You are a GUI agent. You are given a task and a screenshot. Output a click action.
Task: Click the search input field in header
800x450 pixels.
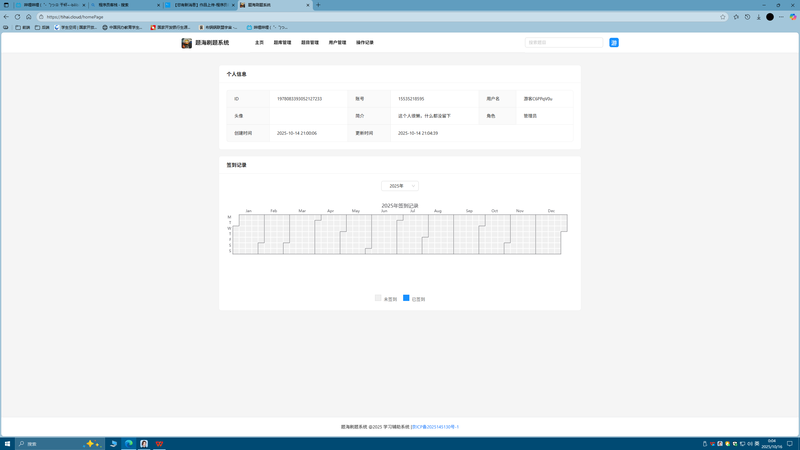point(563,43)
